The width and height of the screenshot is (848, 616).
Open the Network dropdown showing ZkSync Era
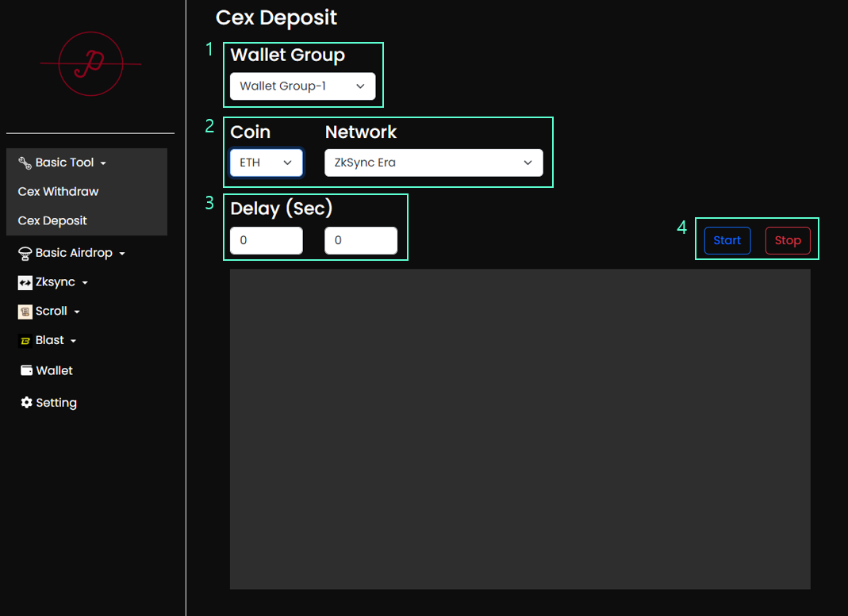coord(433,163)
